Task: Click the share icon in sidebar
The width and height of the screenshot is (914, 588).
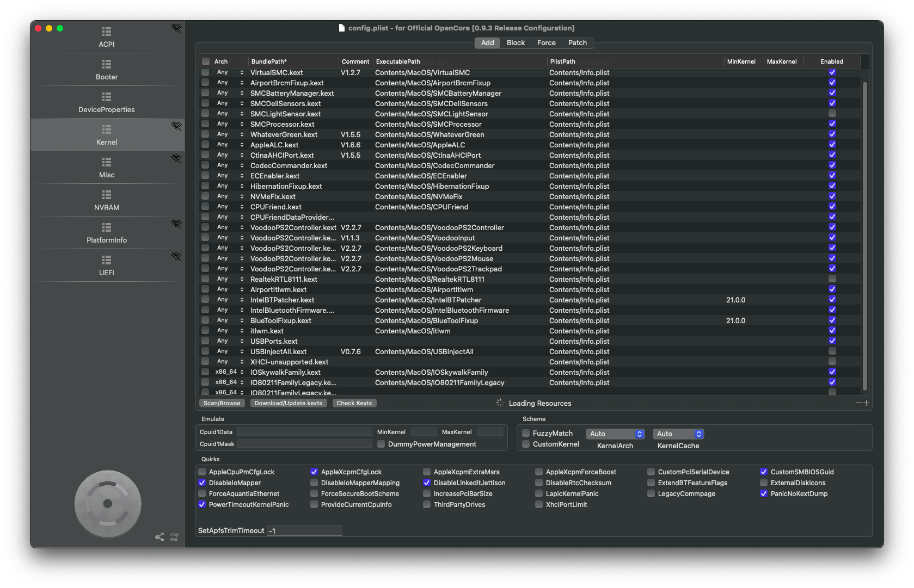Action: pos(160,537)
